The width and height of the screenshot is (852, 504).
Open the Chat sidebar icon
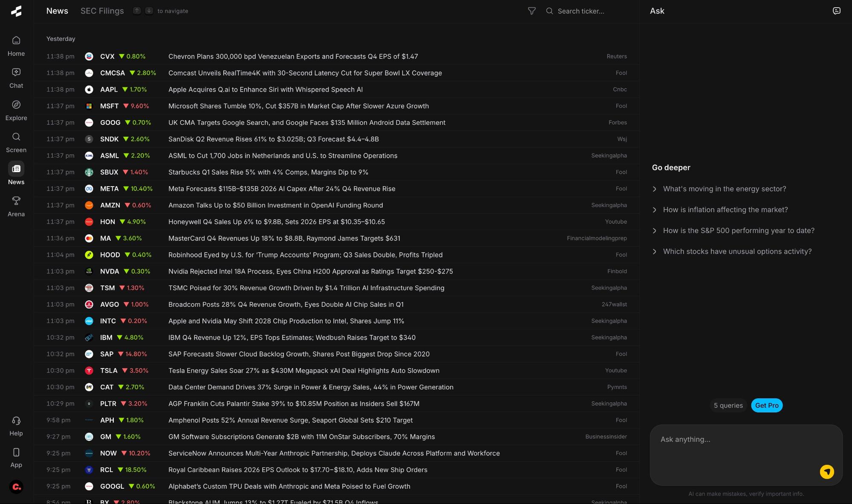(16, 73)
